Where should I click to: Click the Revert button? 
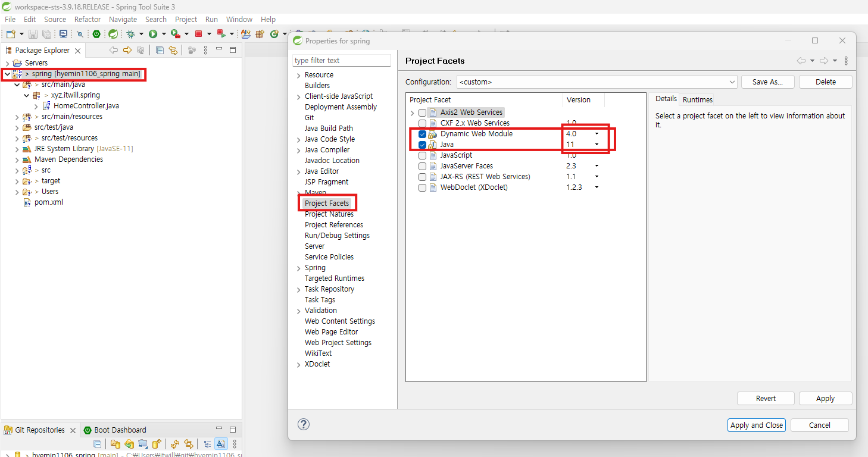(766, 399)
